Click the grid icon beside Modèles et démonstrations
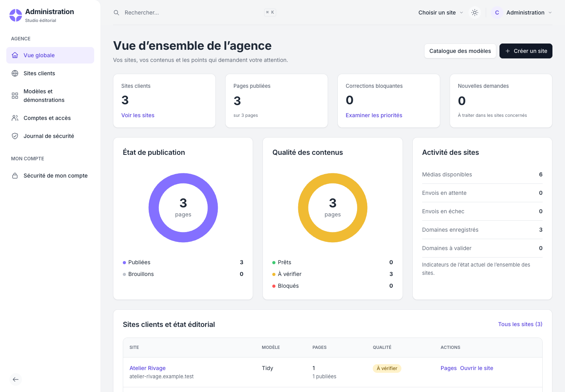The height and width of the screenshot is (392, 565). pos(15,96)
